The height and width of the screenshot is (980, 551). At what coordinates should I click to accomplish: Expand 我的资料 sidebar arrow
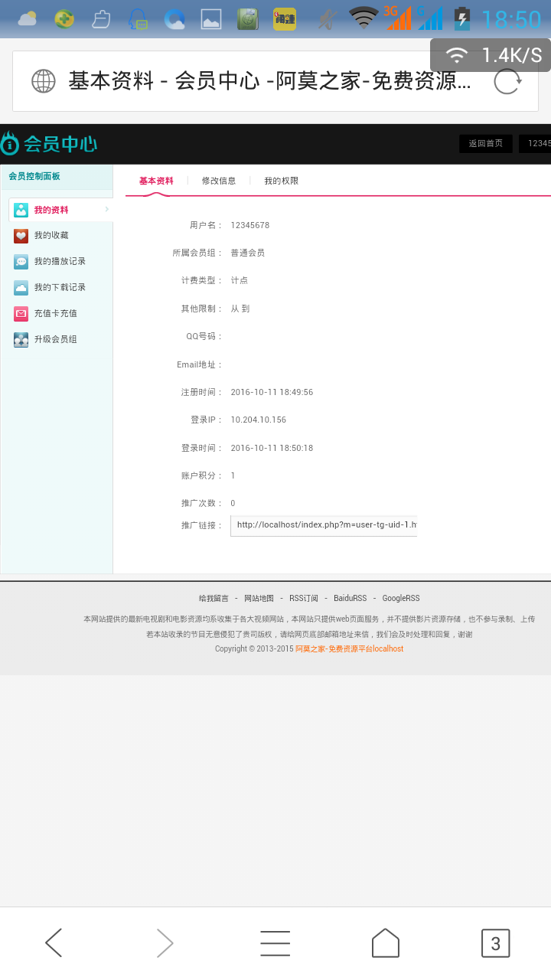pos(106,209)
